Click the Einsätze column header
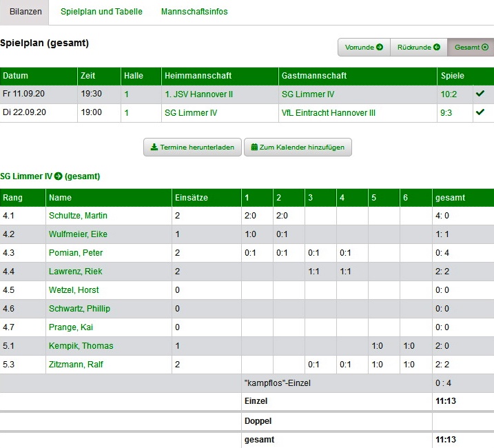This screenshot has height=448, width=494. [x=207, y=198]
